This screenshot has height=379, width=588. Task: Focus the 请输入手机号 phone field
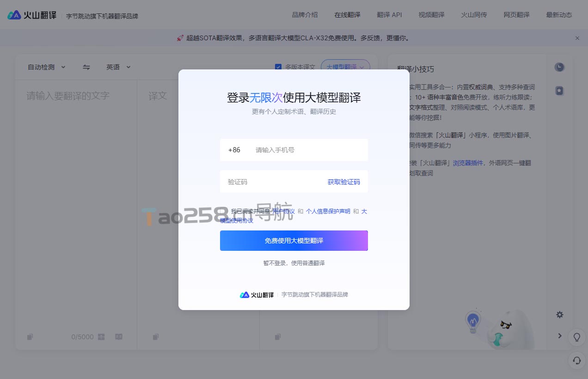point(309,150)
